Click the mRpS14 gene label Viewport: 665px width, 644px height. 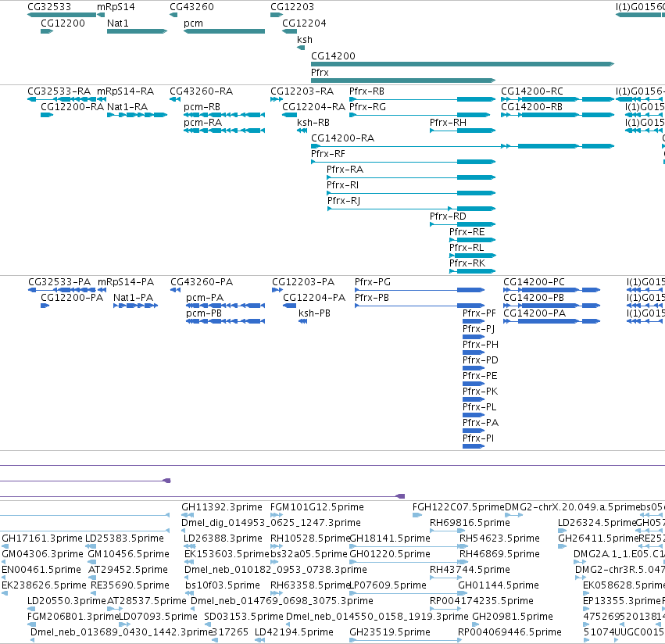pos(116,7)
